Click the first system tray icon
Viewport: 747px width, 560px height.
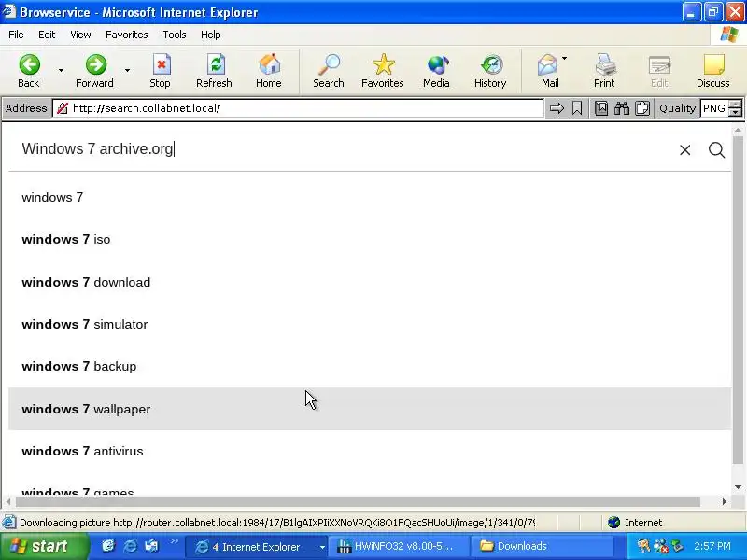click(643, 546)
